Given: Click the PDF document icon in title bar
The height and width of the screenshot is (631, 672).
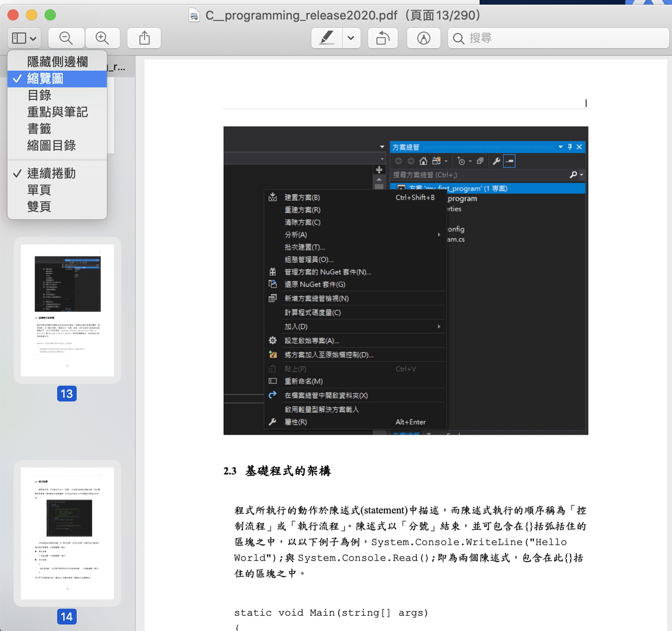Looking at the screenshot, I should pyautogui.click(x=194, y=15).
